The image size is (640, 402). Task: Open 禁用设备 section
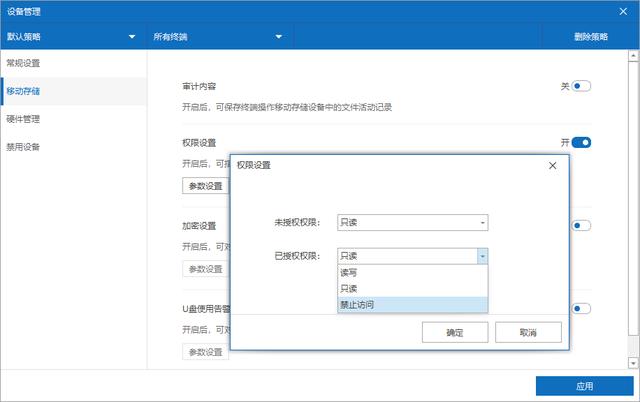coord(73,147)
